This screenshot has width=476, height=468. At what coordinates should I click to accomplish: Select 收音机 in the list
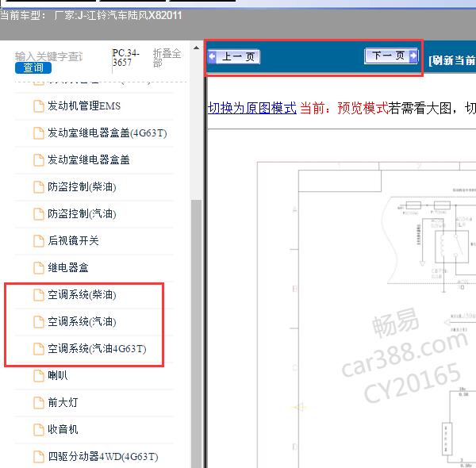click(63, 429)
